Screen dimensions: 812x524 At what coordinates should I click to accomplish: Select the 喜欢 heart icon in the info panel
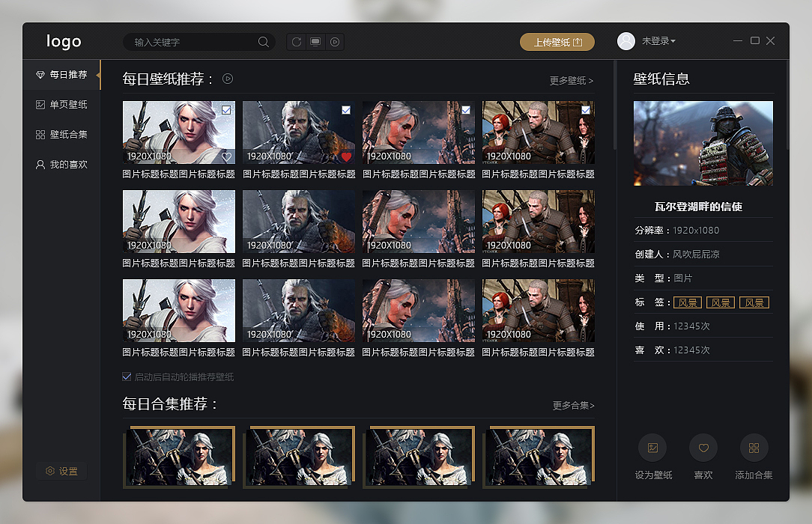[x=703, y=448]
